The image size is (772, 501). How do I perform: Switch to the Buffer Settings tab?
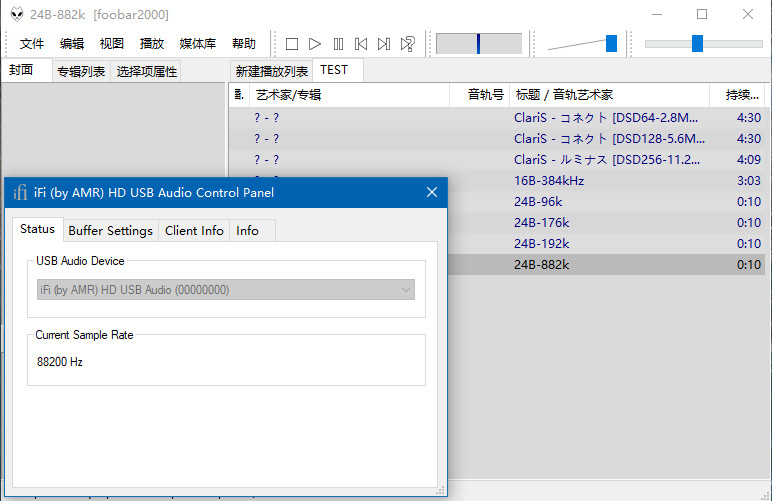[110, 231]
